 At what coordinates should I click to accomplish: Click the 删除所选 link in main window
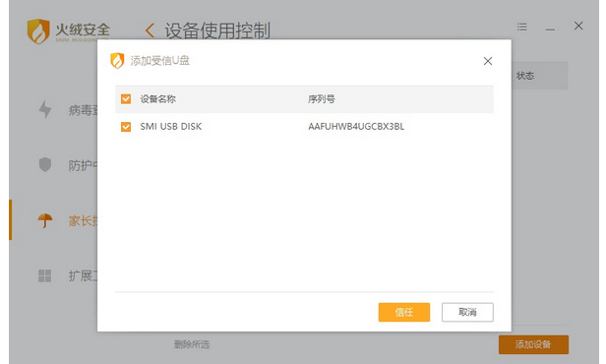click(x=192, y=344)
